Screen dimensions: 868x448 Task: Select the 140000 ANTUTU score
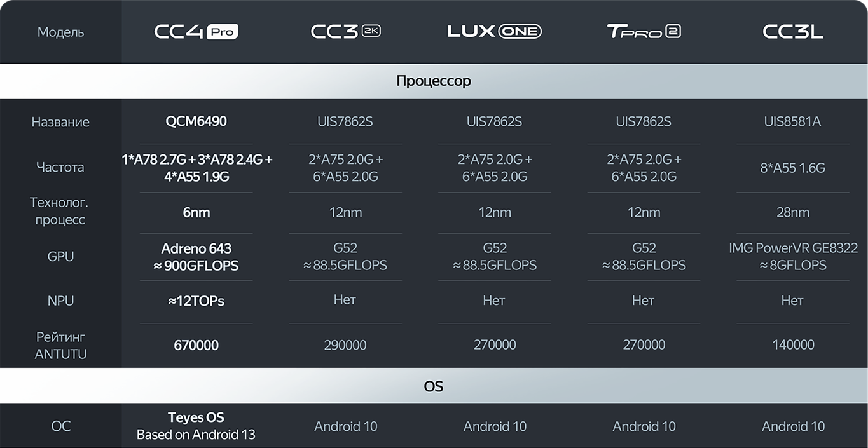click(792, 345)
